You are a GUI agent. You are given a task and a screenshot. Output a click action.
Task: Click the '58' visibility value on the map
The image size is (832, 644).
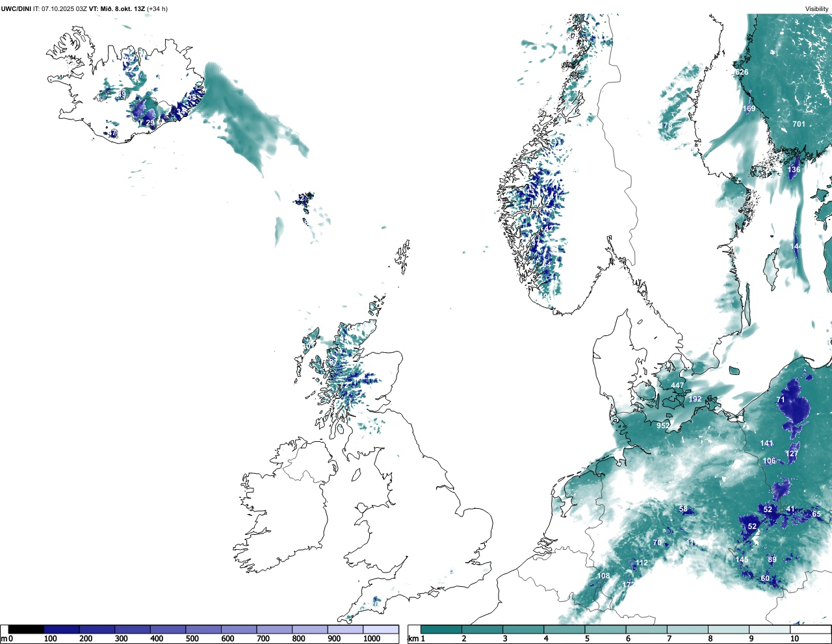[x=683, y=509]
